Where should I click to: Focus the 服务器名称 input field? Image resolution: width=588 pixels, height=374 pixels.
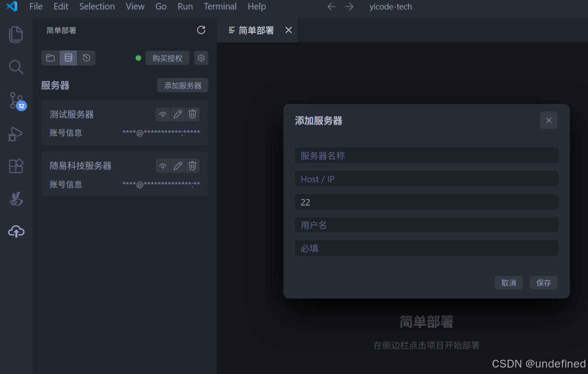(x=427, y=156)
